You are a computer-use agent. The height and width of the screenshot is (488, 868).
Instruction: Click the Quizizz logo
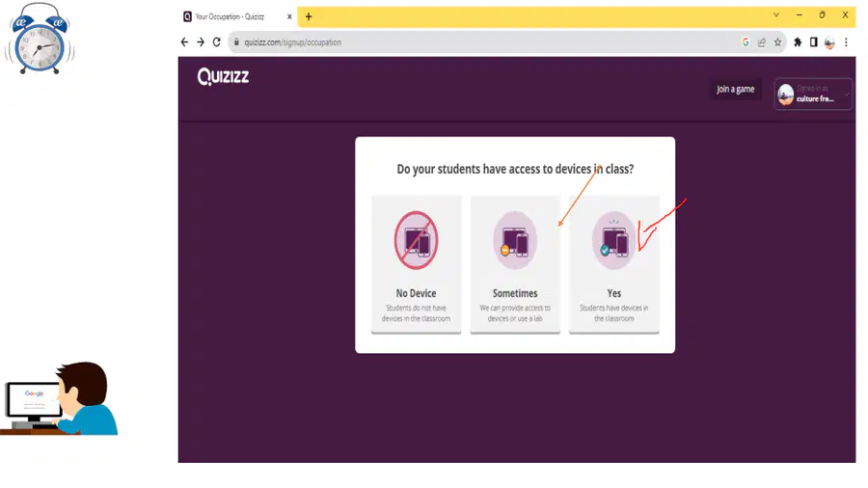(223, 76)
